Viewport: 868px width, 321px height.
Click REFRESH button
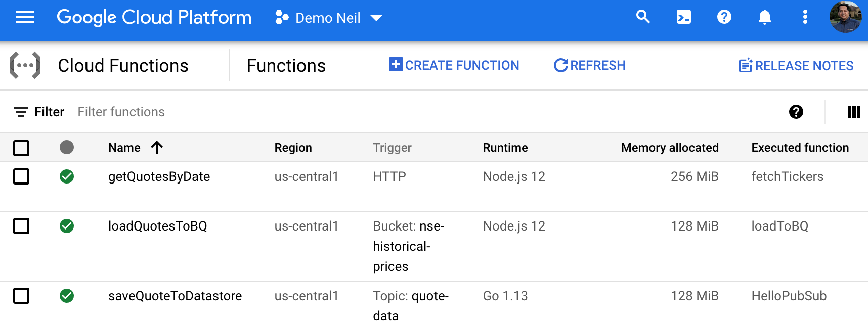(589, 65)
